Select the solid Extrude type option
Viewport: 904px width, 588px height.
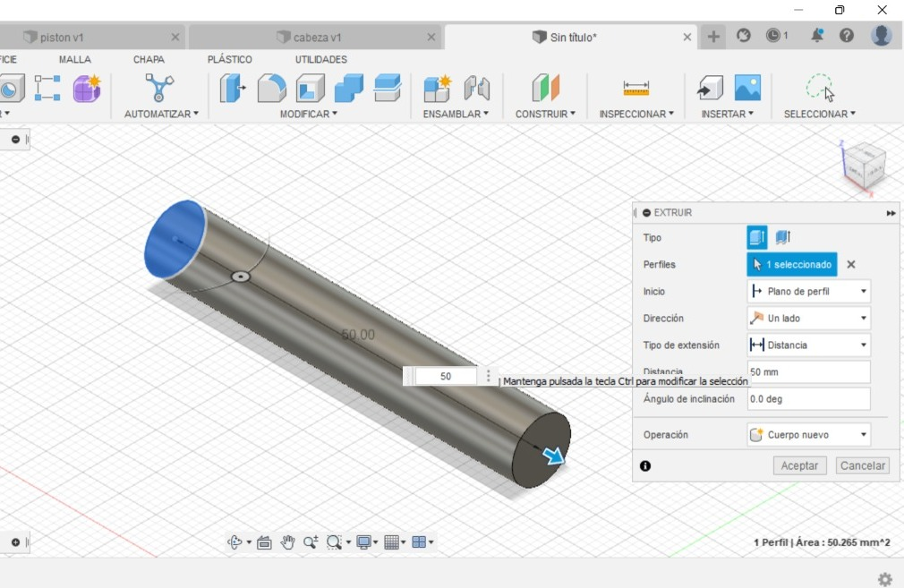tap(757, 237)
